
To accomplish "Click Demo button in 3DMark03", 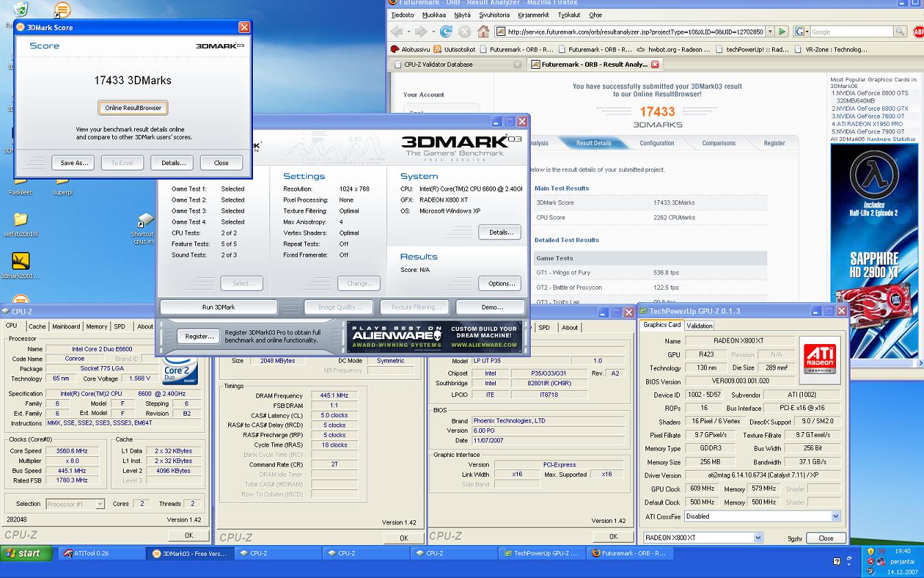I will tap(492, 307).
